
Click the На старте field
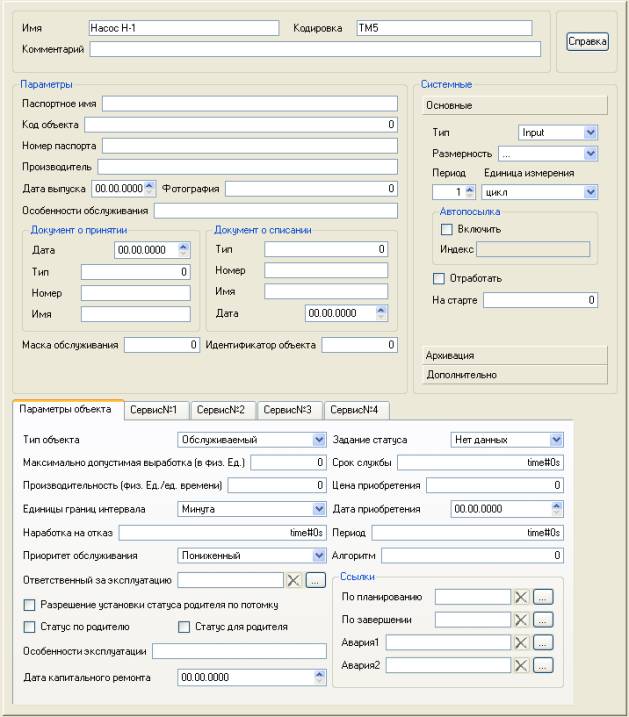(540, 300)
